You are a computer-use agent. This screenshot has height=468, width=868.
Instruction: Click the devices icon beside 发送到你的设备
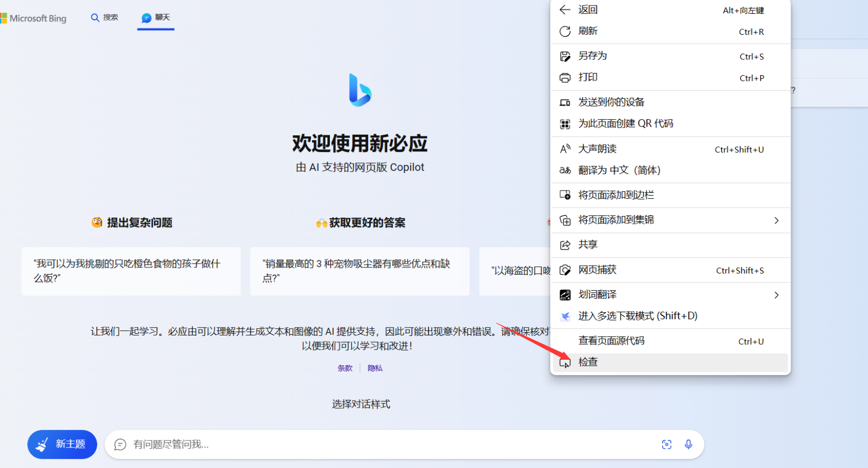565,103
